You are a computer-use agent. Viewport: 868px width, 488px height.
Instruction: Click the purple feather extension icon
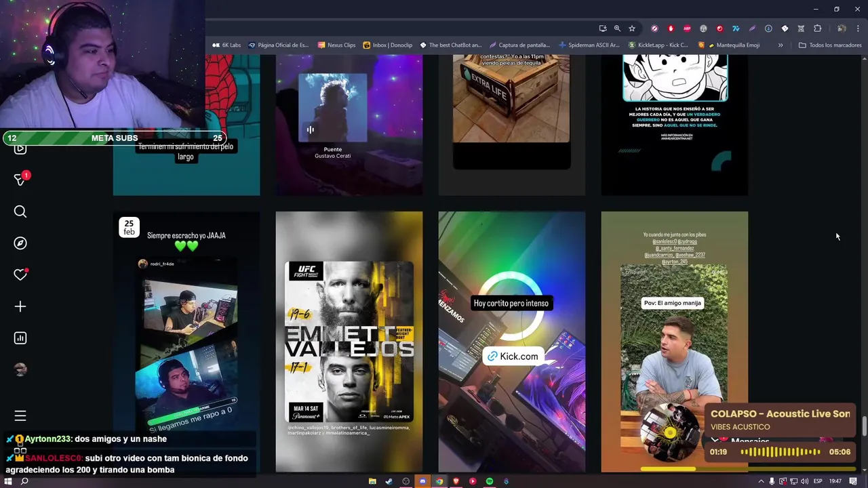click(x=752, y=28)
